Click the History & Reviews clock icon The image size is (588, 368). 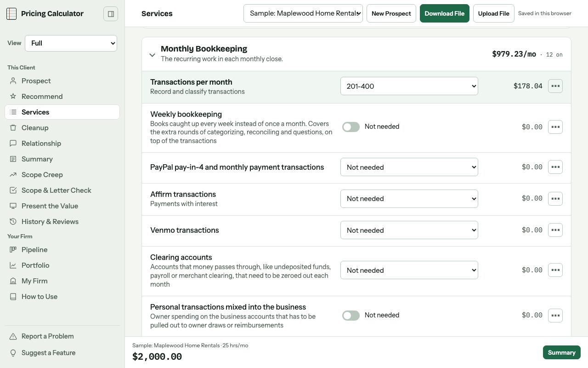13,222
